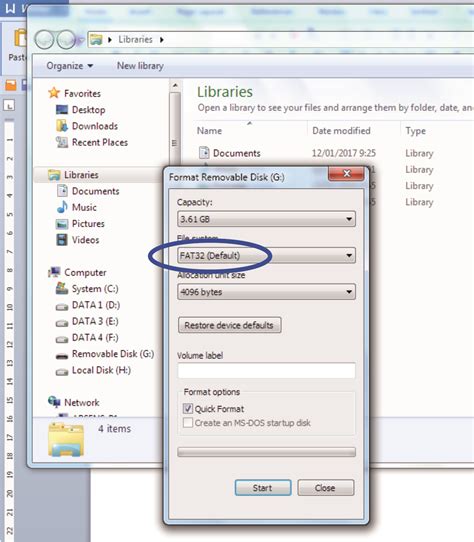Toggle the Quick Format checkbox
Image resolution: width=474 pixels, height=542 pixels.
[x=188, y=409]
